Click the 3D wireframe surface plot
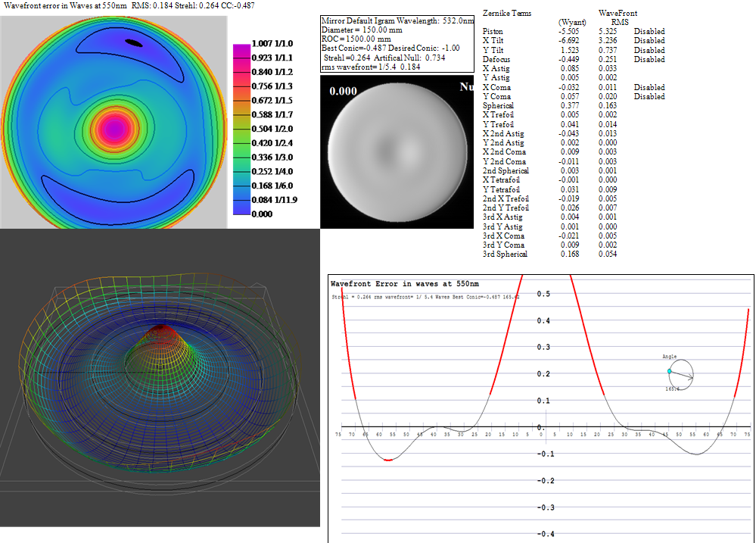Image resolution: width=756 pixels, height=543 pixels. (x=160, y=377)
